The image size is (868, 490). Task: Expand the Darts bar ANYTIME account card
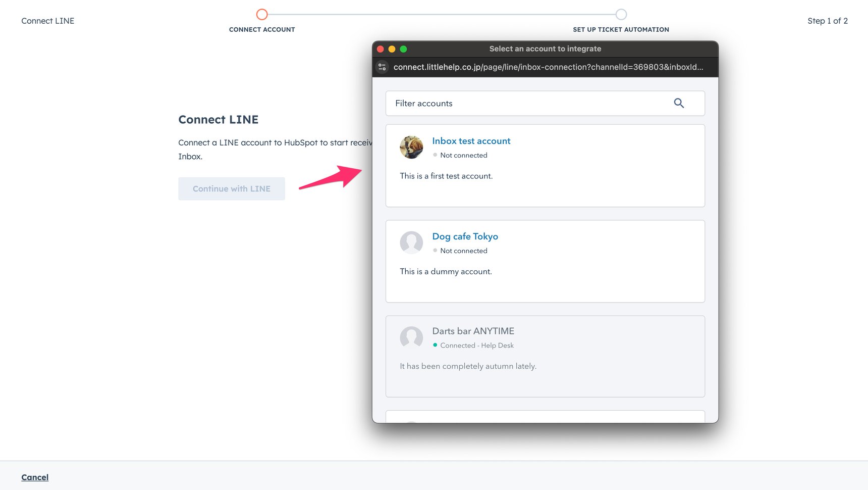click(x=545, y=356)
